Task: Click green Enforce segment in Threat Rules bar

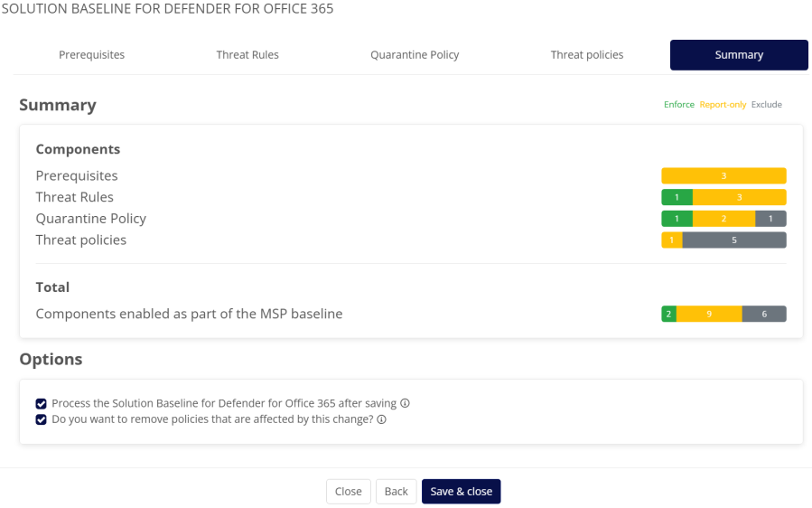Action: pyautogui.click(x=677, y=197)
